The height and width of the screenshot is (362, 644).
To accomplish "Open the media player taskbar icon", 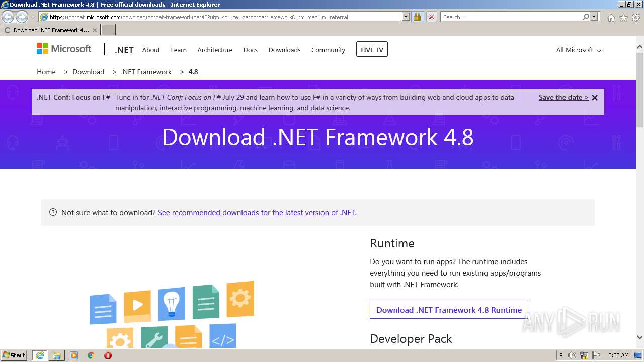I will (x=74, y=355).
